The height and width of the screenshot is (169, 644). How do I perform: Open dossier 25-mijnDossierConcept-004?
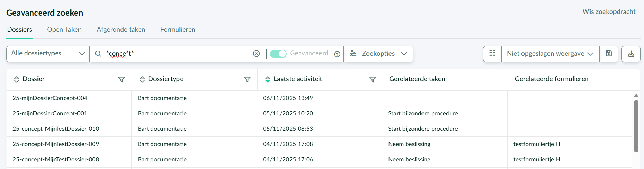pyautogui.click(x=50, y=98)
